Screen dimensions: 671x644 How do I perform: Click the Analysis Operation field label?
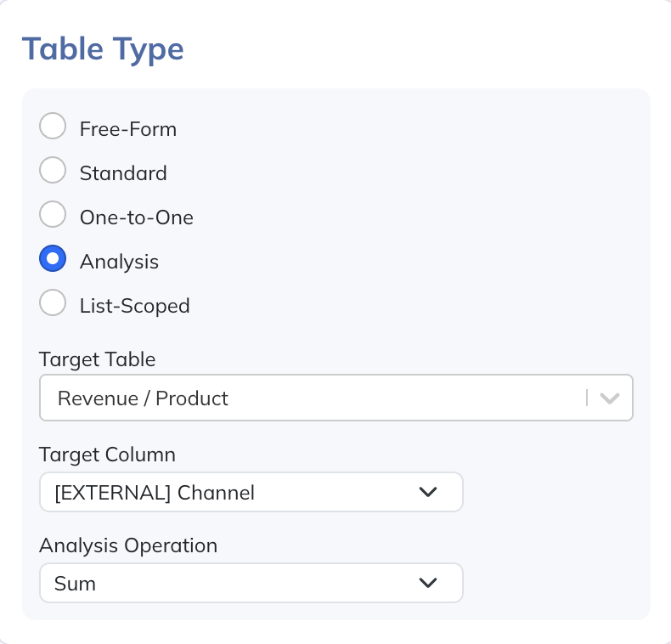coord(128,545)
